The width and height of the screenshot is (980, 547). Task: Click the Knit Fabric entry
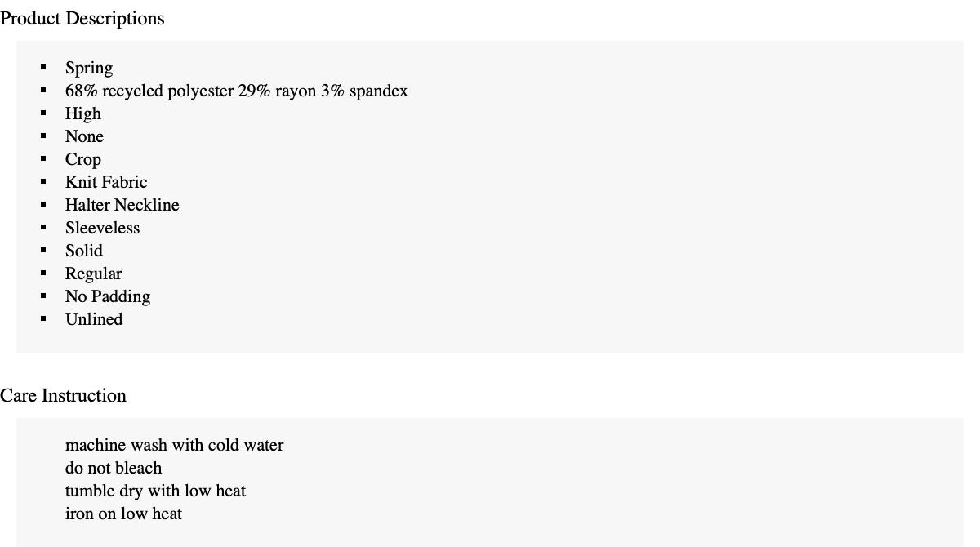[106, 182]
